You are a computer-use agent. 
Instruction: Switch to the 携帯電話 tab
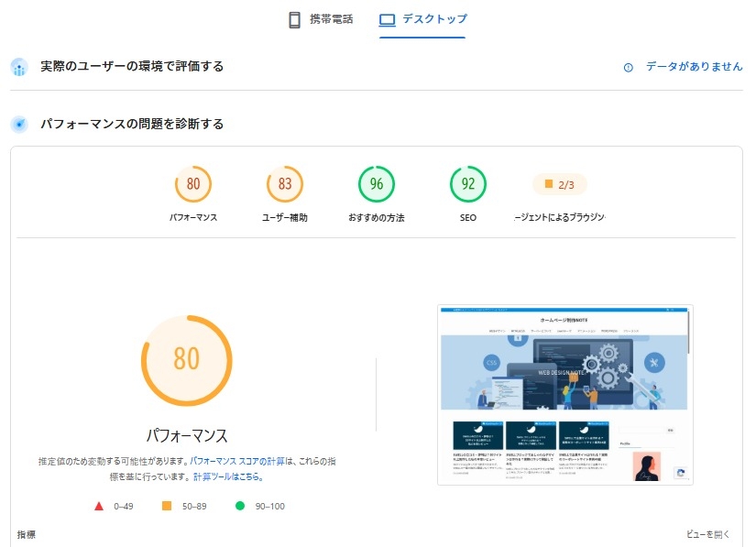[321, 20]
